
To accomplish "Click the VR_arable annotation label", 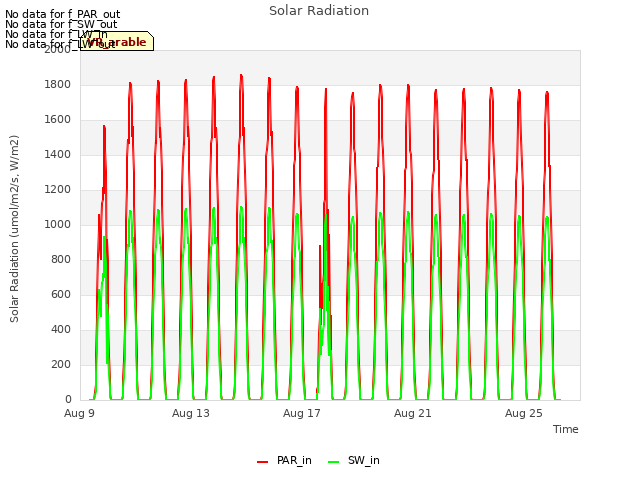I will (117, 42).
